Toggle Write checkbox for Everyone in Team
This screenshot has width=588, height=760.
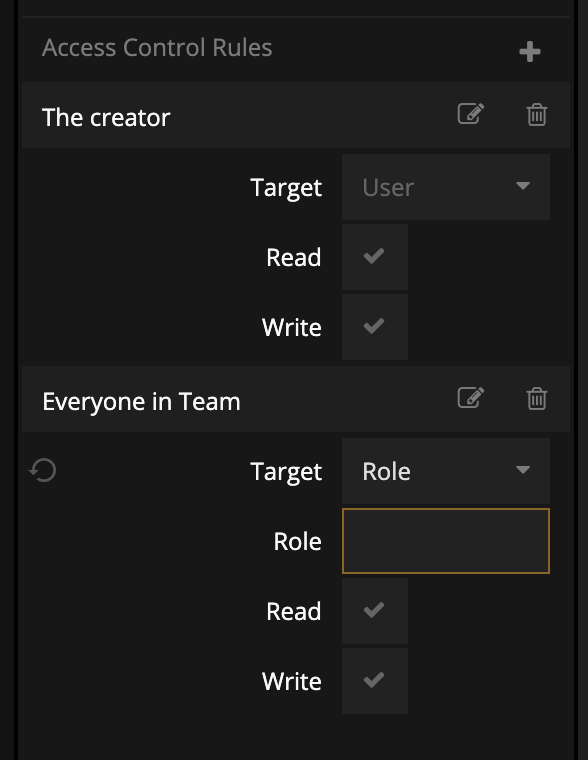[x=375, y=681]
